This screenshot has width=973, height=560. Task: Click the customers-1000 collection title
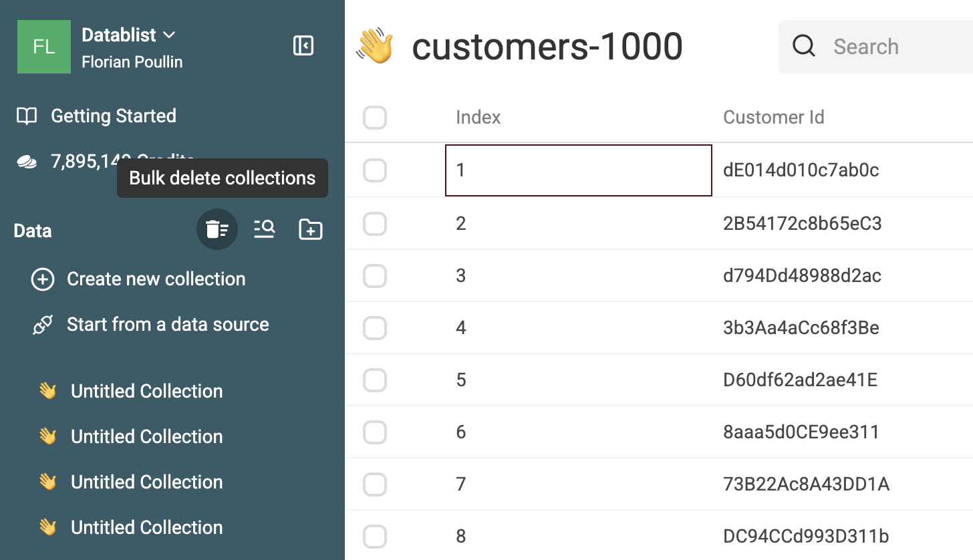click(547, 47)
